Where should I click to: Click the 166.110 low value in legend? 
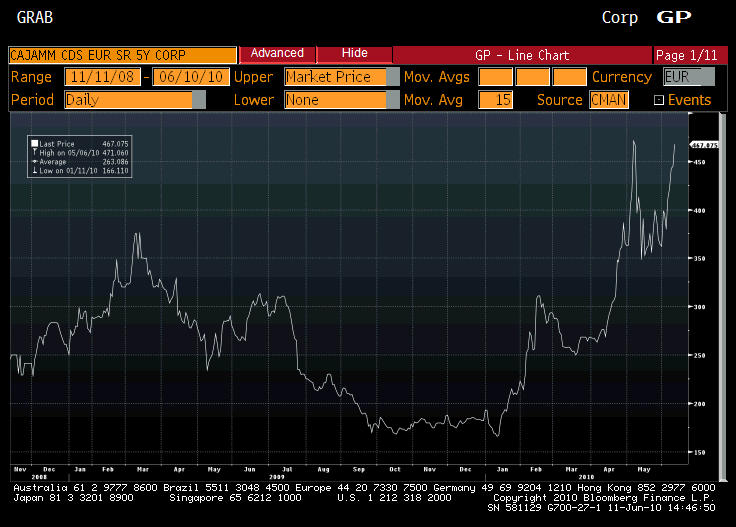point(115,171)
